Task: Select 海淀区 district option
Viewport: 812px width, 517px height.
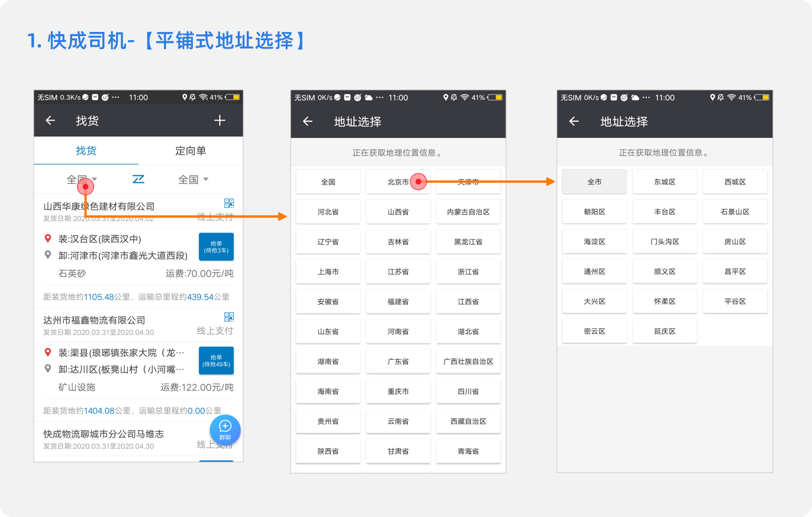Action: click(x=594, y=241)
